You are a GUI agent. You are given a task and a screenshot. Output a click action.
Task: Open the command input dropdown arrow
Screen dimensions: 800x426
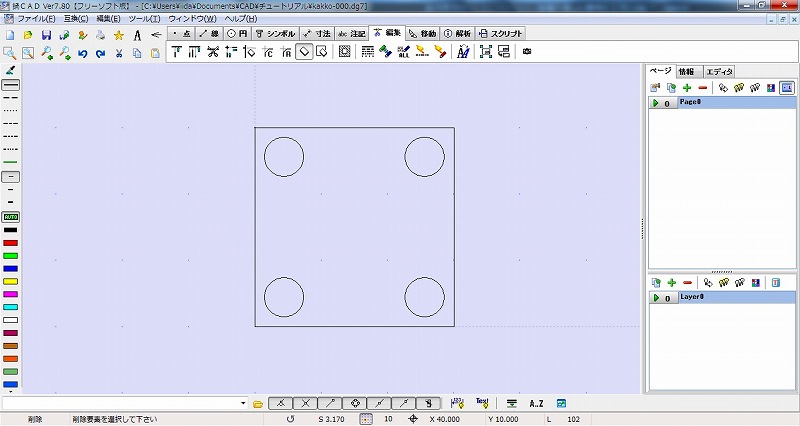(244, 403)
